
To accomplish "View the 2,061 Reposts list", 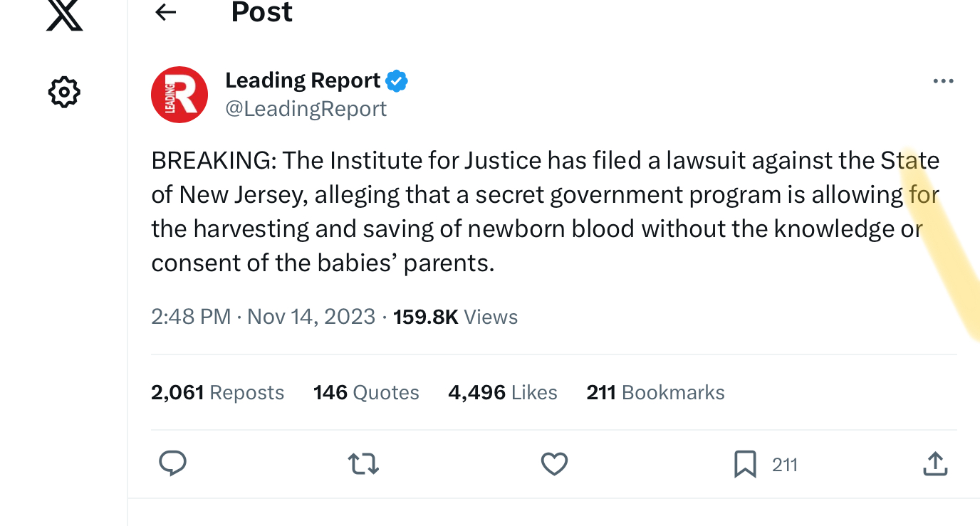I will (217, 393).
